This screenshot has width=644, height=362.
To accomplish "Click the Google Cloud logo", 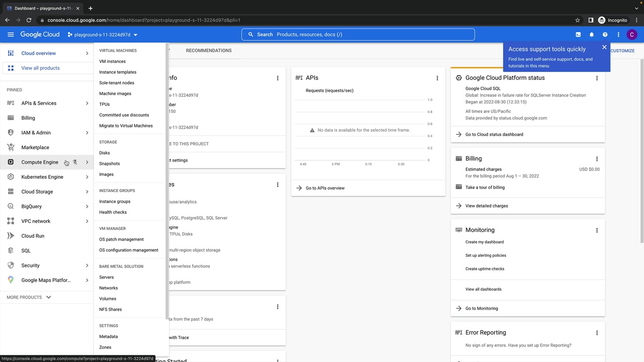I will tap(40, 35).
